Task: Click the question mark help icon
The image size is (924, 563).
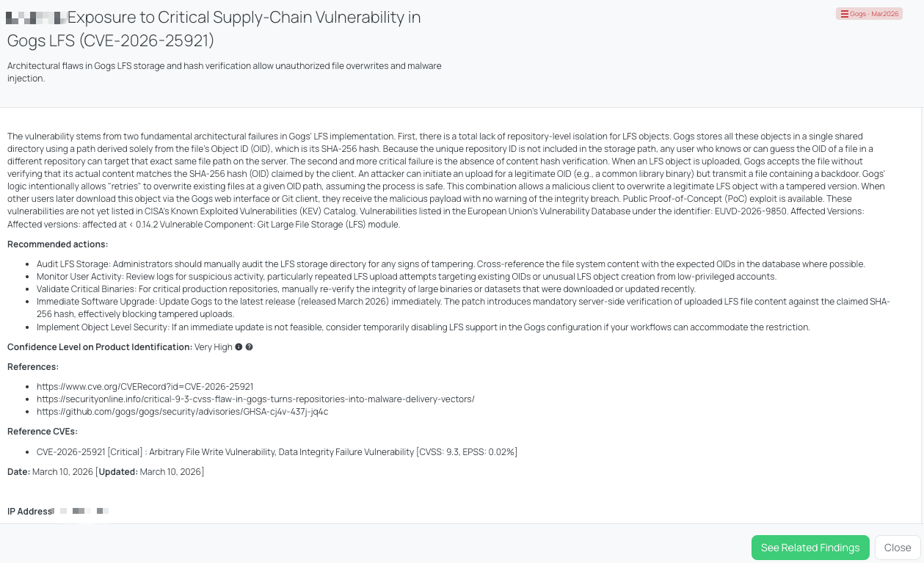Action: pyautogui.click(x=249, y=347)
